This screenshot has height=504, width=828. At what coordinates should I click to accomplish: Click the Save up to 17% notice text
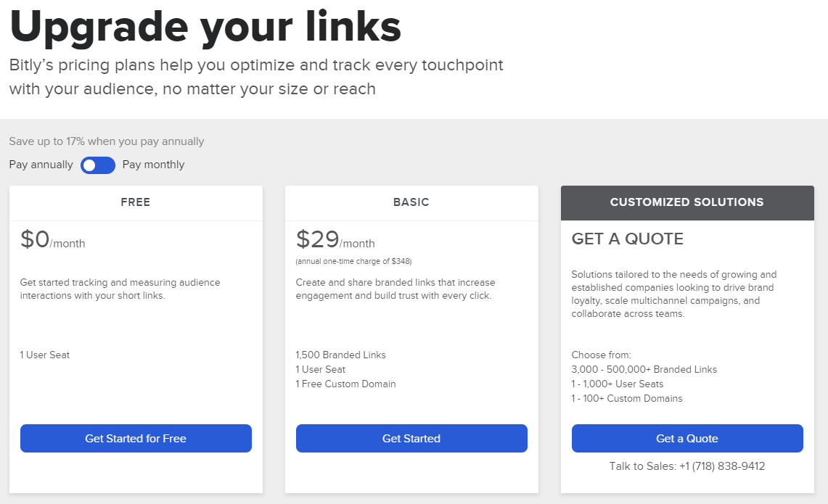pyautogui.click(x=107, y=141)
